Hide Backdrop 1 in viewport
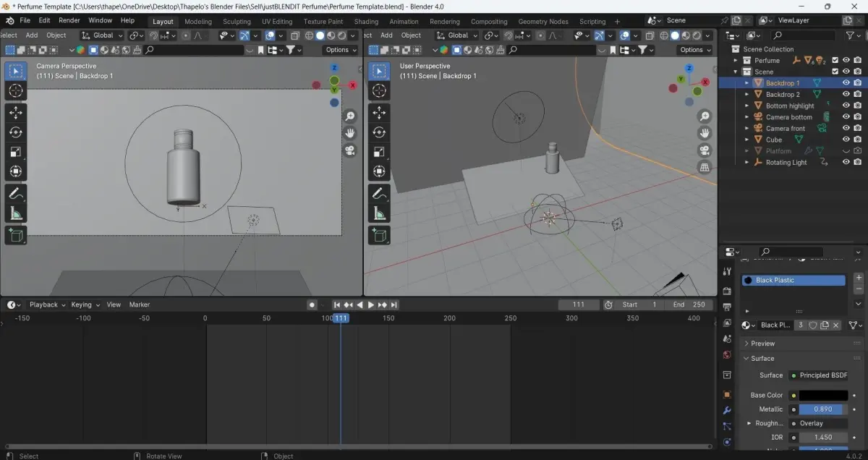 click(x=846, y=83)
